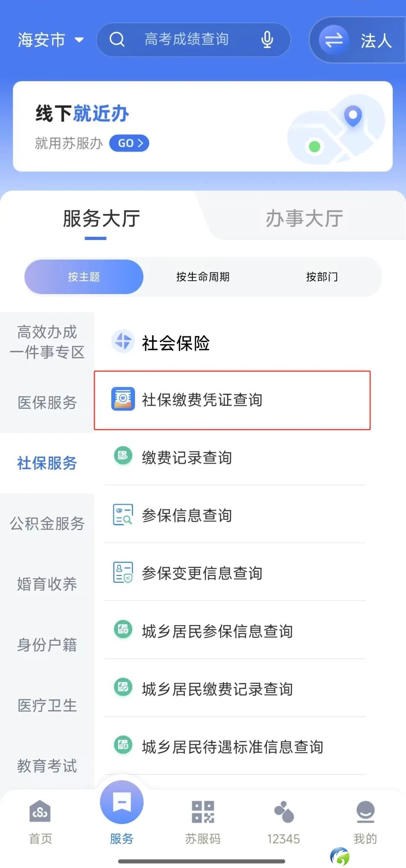
Task: Open 社保缴费凭证查询 item icon
Action: 123,399
